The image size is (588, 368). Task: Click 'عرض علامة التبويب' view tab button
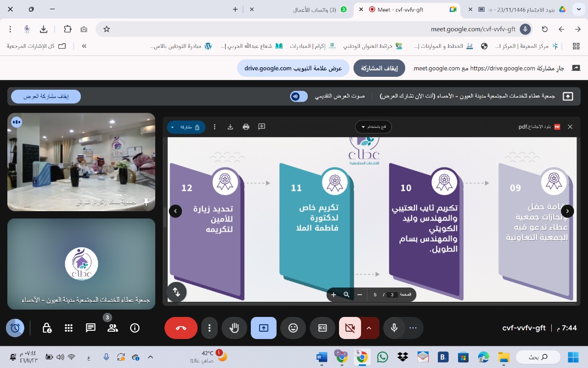pos(293,68)
